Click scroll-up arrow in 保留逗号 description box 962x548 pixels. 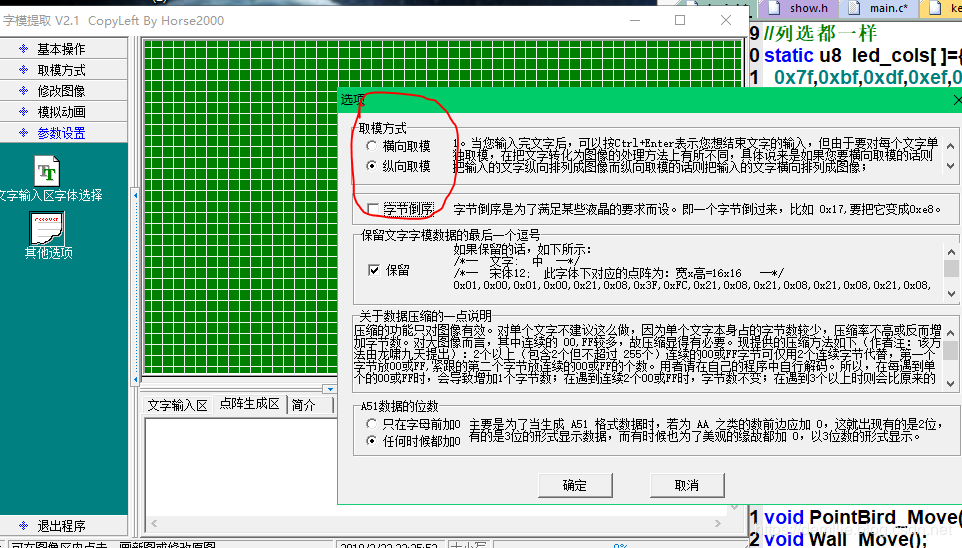click(951, 252)
